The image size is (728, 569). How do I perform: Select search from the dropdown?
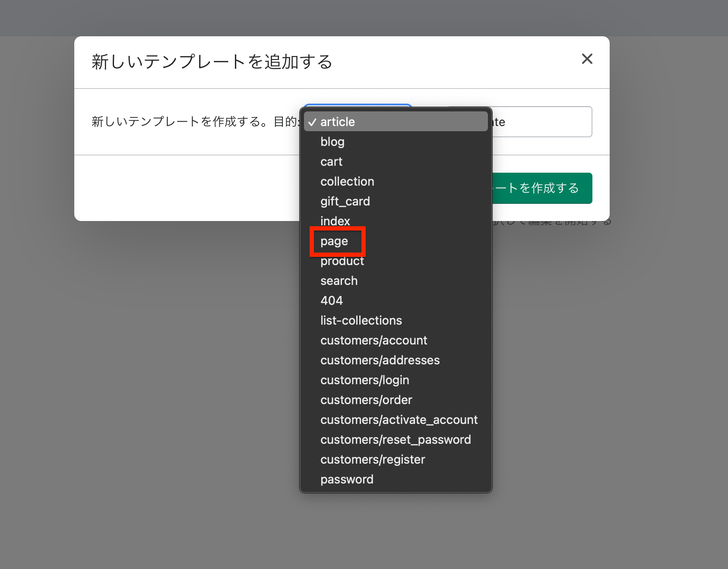339,281
